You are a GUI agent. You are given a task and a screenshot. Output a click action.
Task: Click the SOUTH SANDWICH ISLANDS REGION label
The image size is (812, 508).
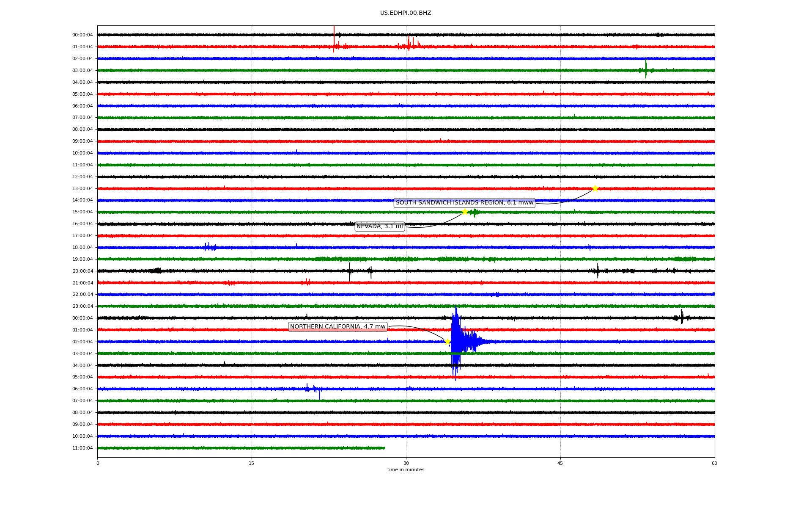click(x=464, y=203)
